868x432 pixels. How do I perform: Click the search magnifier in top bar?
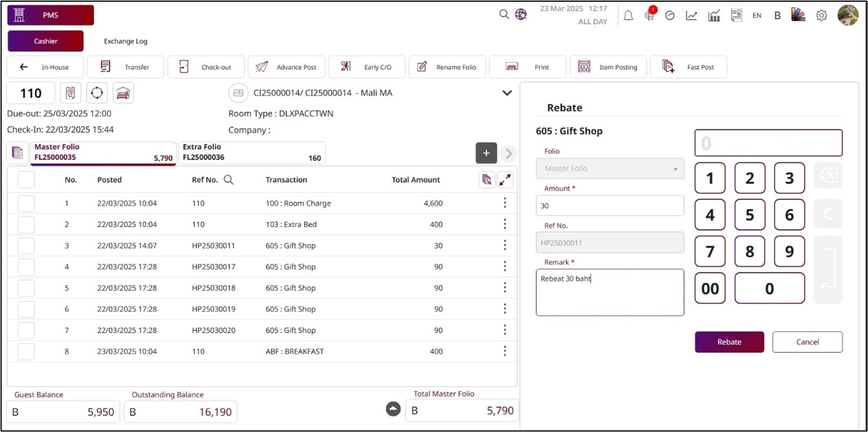(504, 14)
